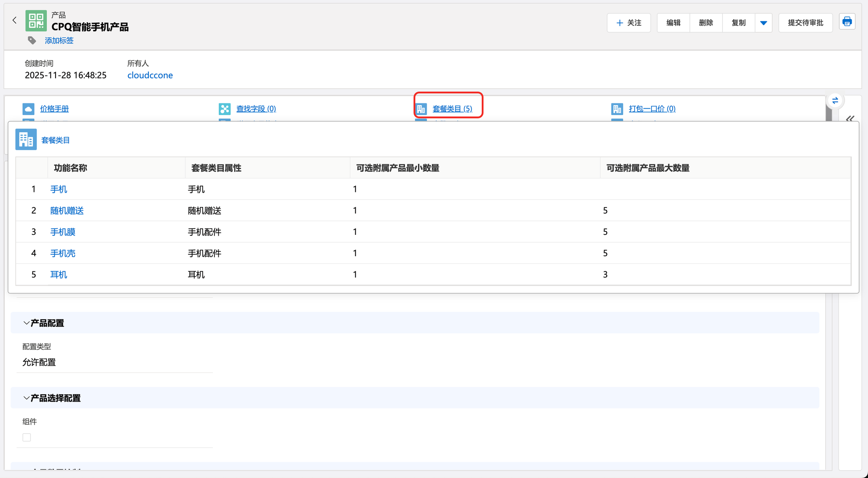Collapse the 产品选择配置 section
The image size is (868, 478).
point(26,398)
